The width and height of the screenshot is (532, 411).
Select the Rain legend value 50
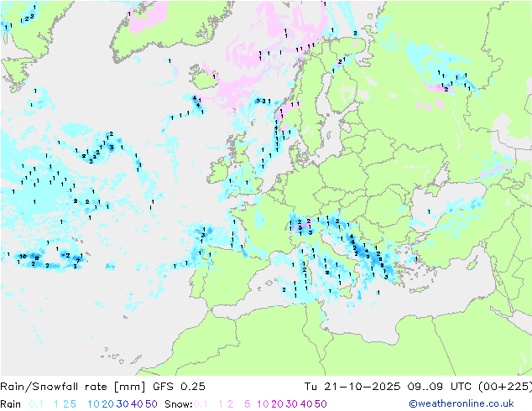pos(151,404)
